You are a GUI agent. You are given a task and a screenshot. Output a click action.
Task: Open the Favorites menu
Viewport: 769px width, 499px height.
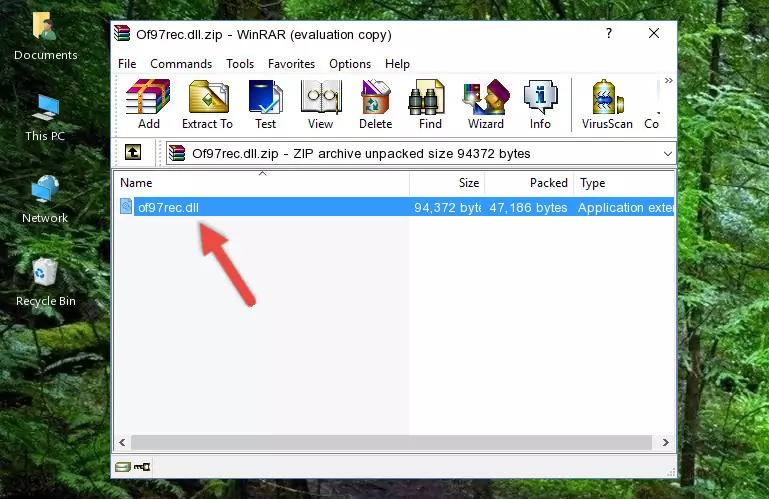coord(291,64)
